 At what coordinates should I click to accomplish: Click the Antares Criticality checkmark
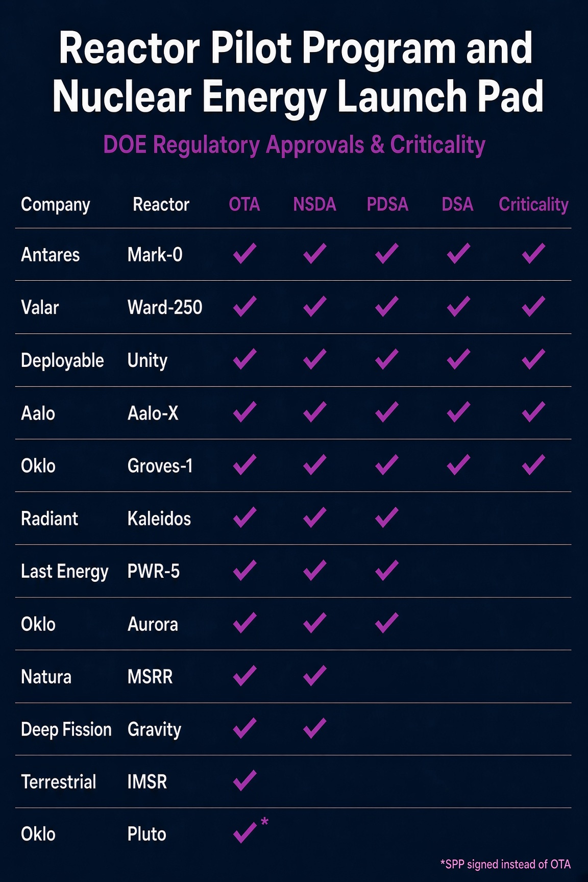(x=533, y=253)
